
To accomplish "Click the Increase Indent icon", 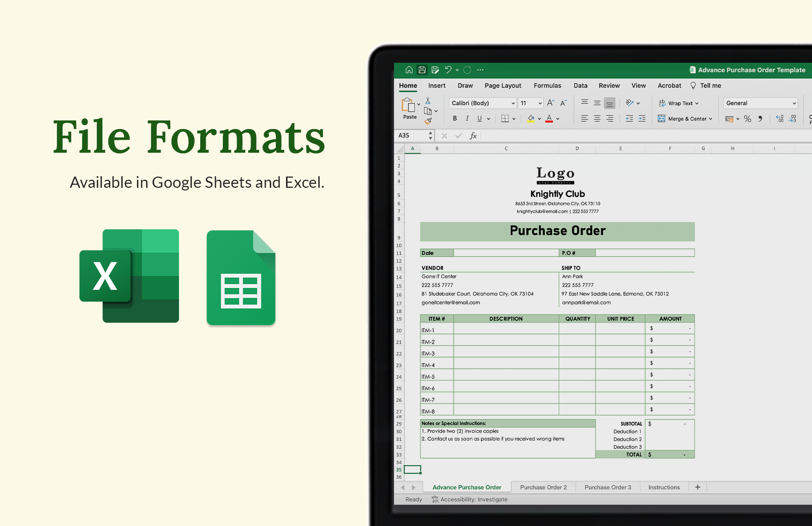I will (641, 119).
